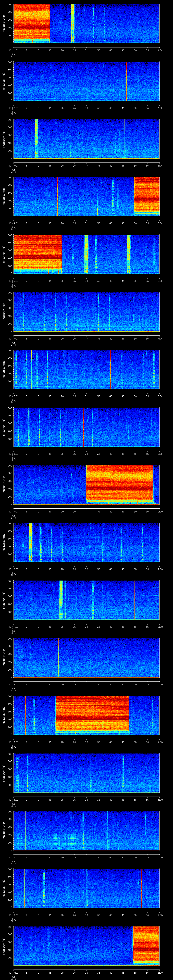Select the 5:00 end time label
Image resolution: width=173 pixels, height=980 pixels.
(x=160, y=223)
